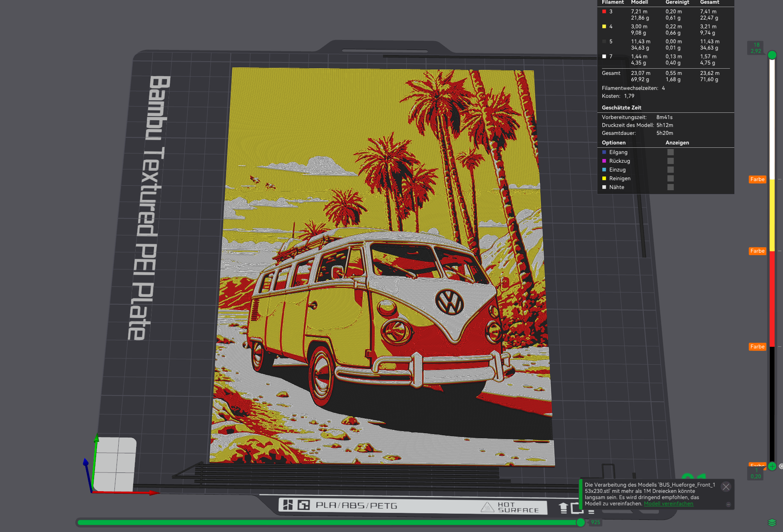The height and width of the screenshot is (532, 783).
Task: Click the yellow filament 4 color square
Action: 604,27
